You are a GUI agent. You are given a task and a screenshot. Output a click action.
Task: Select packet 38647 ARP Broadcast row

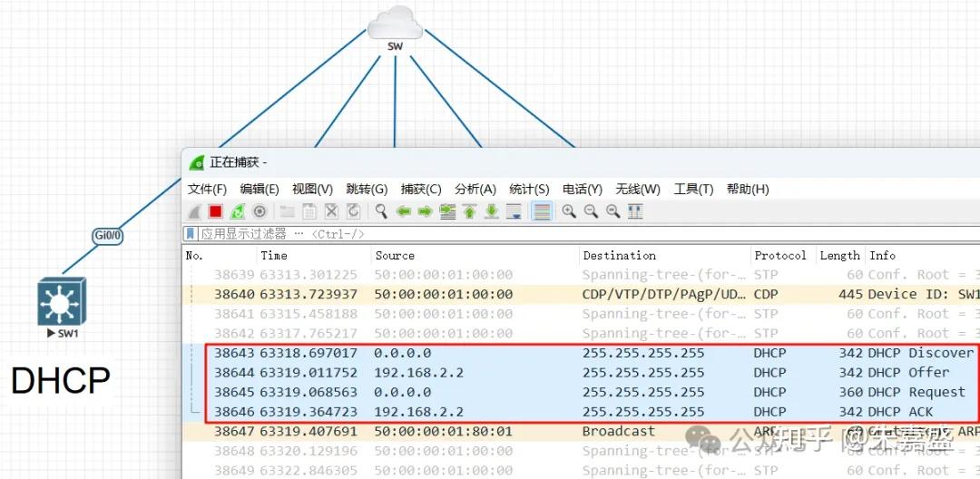[x=582, y=431]
